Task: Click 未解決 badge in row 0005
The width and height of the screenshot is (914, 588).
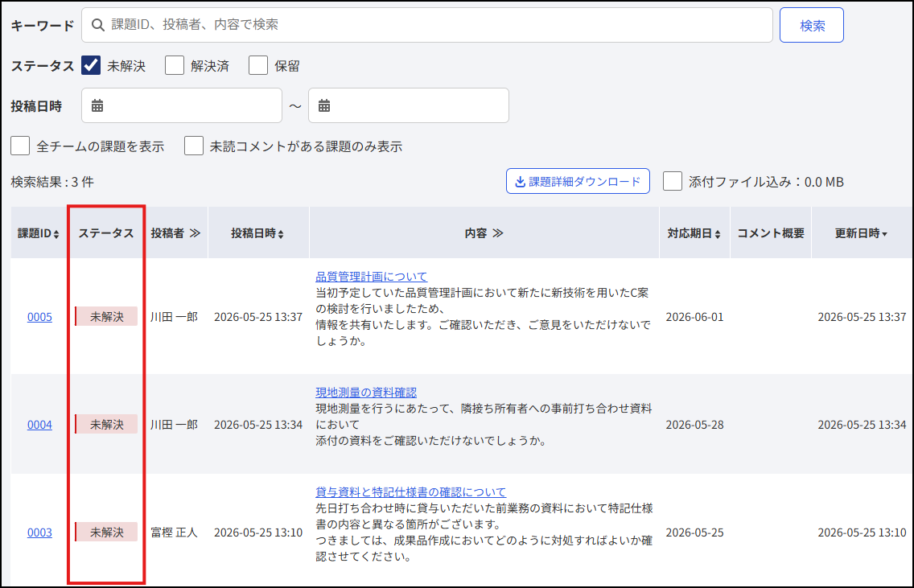Action: click(x=107, y=316)
